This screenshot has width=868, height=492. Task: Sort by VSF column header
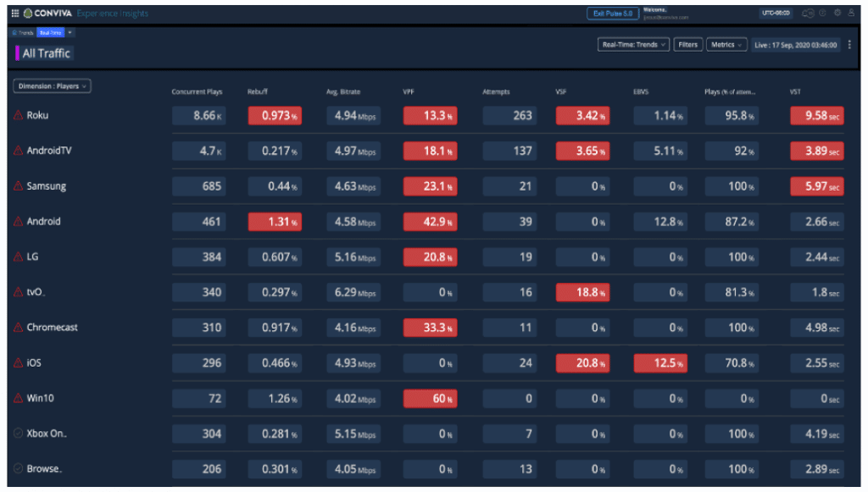point(561,91)
